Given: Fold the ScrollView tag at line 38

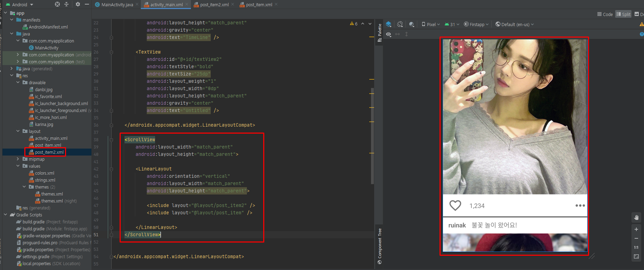Looking at the screenshot, I should pyautogui.click(x=111, y=140).
